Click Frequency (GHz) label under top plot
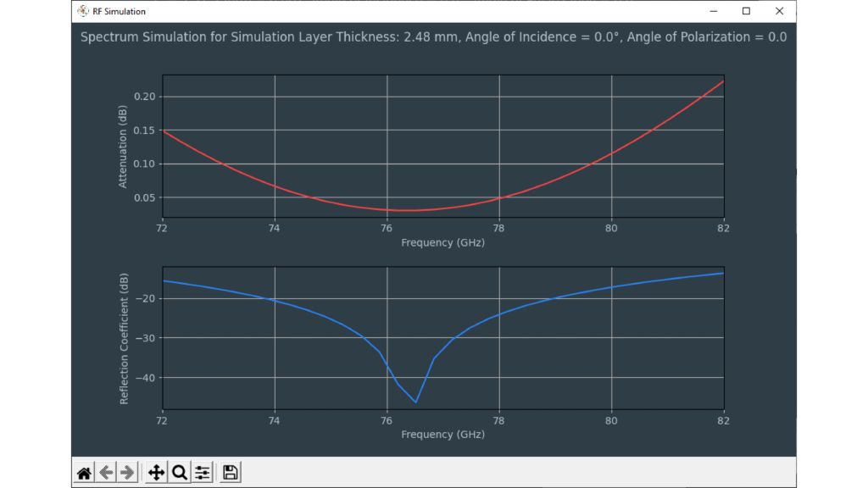The image size is (868, 488). [x=442, y=243]
